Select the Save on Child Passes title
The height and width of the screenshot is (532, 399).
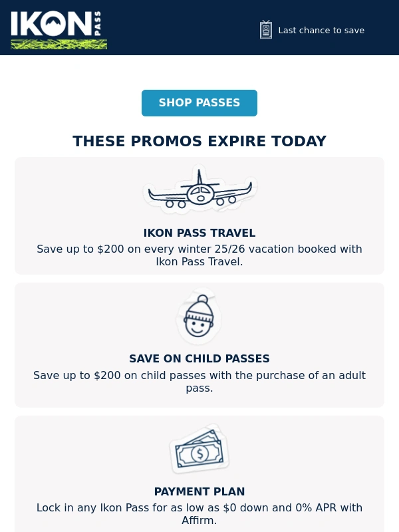[199, 359]
